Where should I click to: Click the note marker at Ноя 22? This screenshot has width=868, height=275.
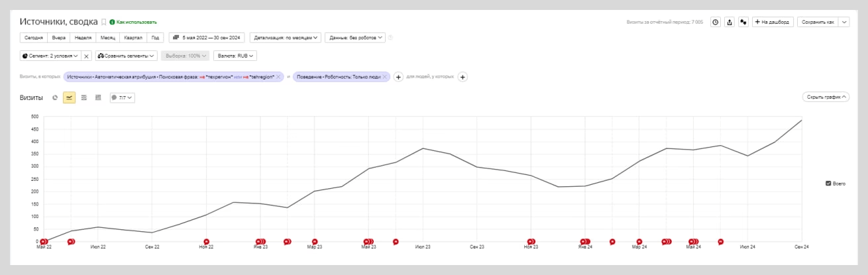point(206,242)
